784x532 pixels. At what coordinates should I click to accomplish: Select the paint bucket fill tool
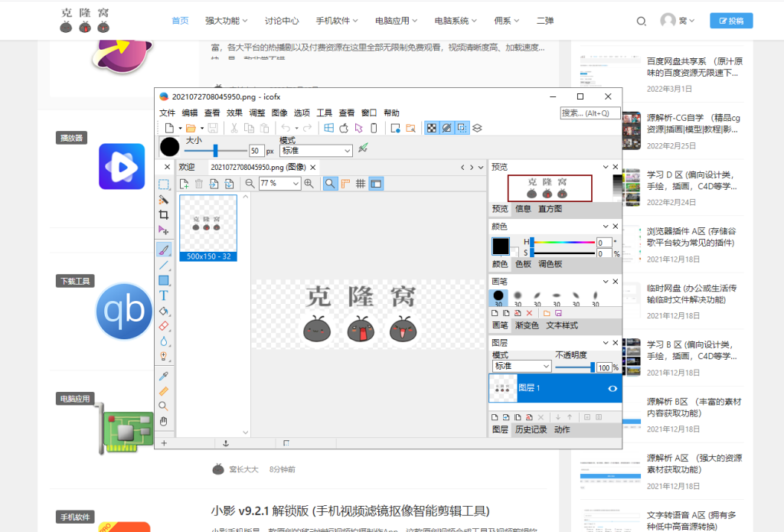164,311
